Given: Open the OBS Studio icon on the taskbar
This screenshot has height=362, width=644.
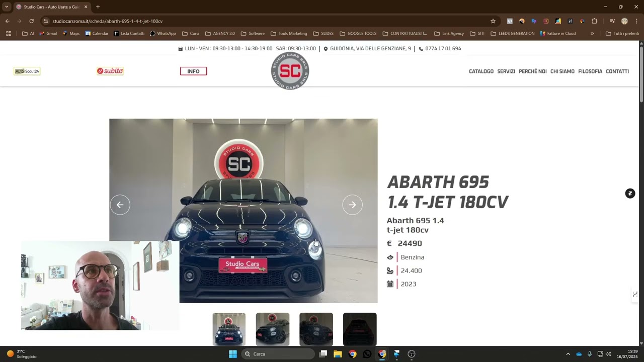Looking at the screenshot, I should tap(412, 354).
